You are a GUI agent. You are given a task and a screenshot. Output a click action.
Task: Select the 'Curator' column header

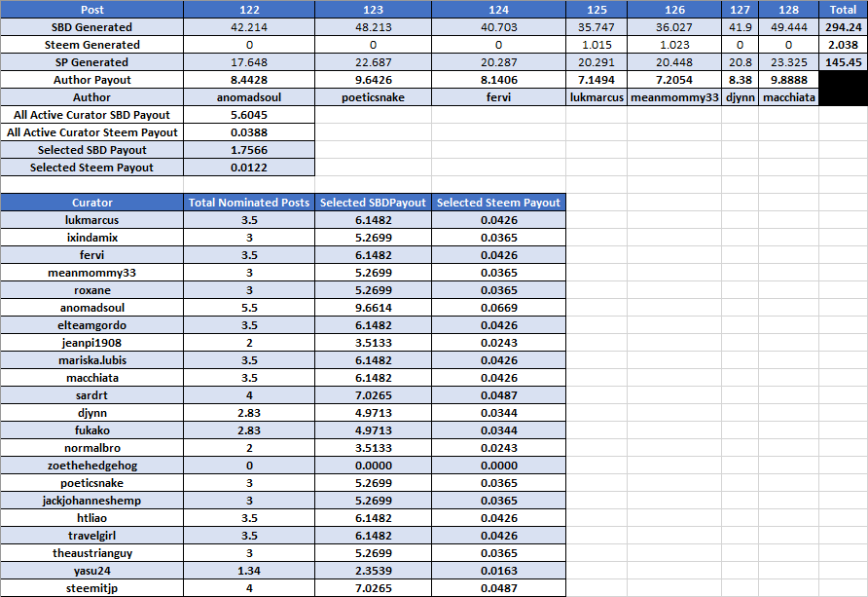tap(91, 203)
